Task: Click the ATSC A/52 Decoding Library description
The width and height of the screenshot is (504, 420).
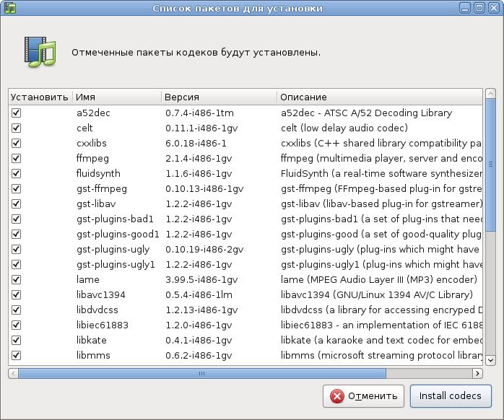Action: coord(366,113)
